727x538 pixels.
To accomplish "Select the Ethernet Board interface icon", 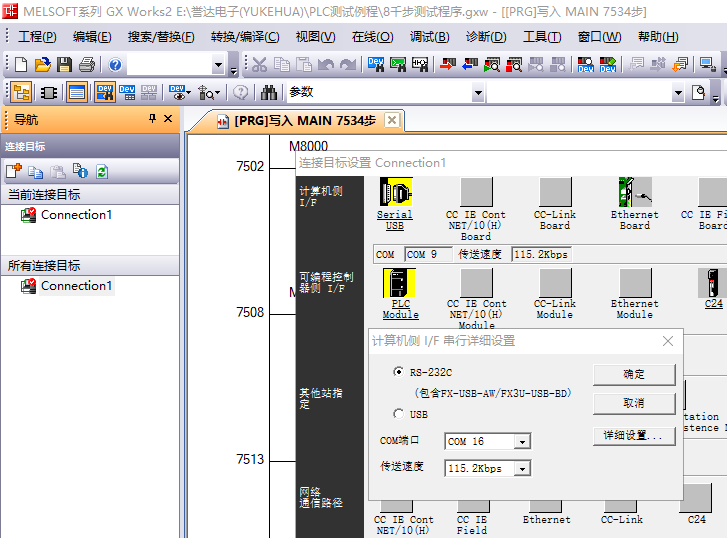I will [x=635, y=192].
